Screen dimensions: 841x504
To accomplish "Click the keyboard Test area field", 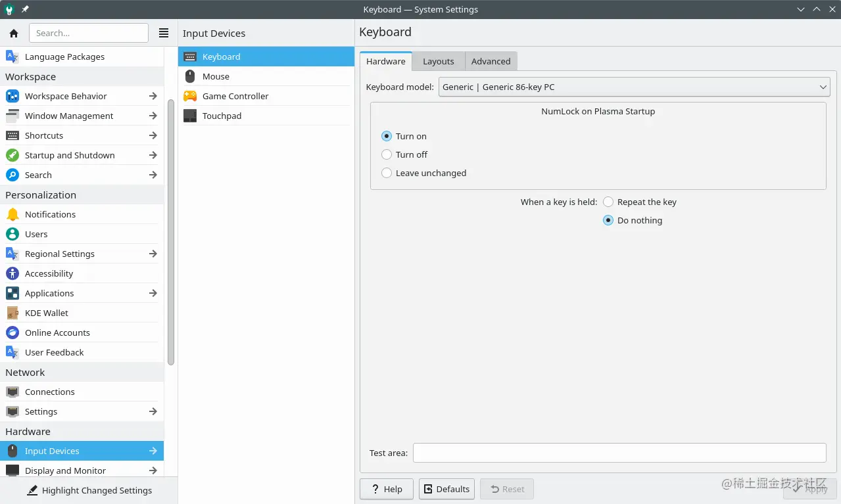I will 619,453.
